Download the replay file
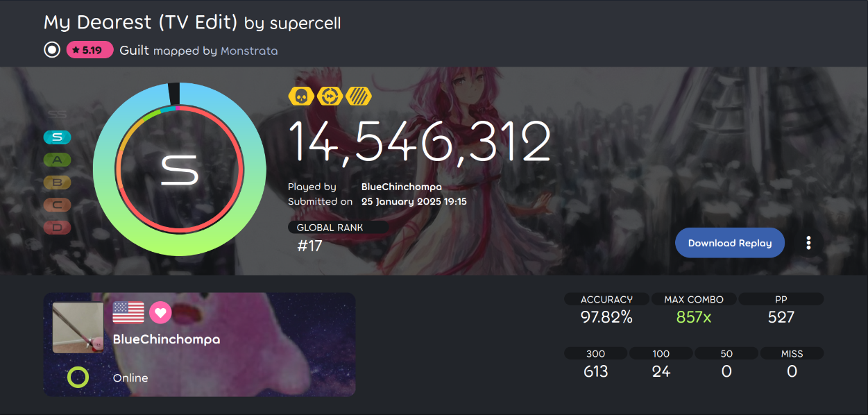868x415 pixels. 730,243
